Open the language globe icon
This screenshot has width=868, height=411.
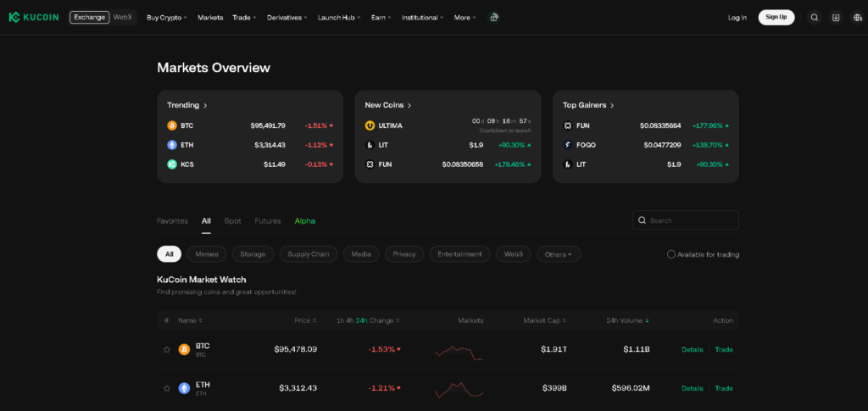click(857, 17)
